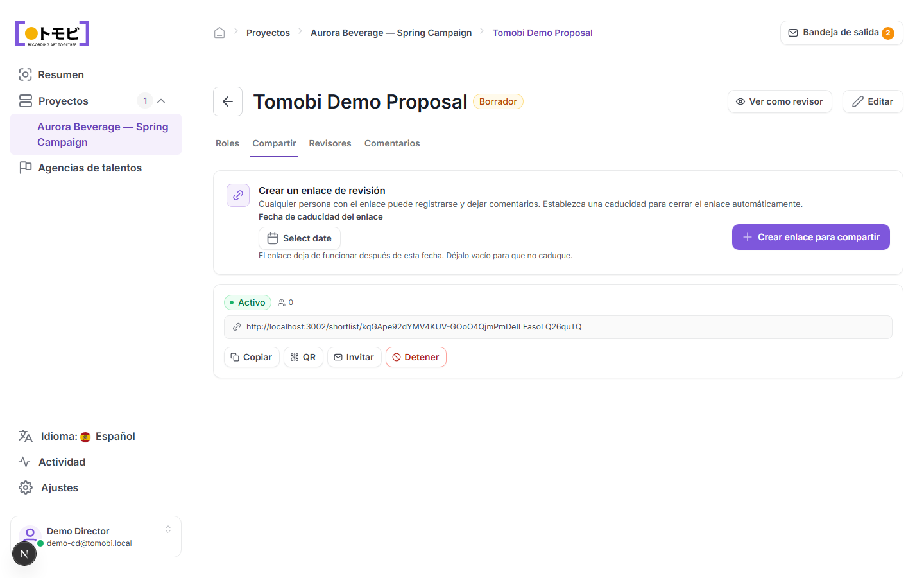Image resolution: width=924 pixels, height=578 pixels.
Task: Open Bandeja de salida outbox
Action: pos(841,33)
